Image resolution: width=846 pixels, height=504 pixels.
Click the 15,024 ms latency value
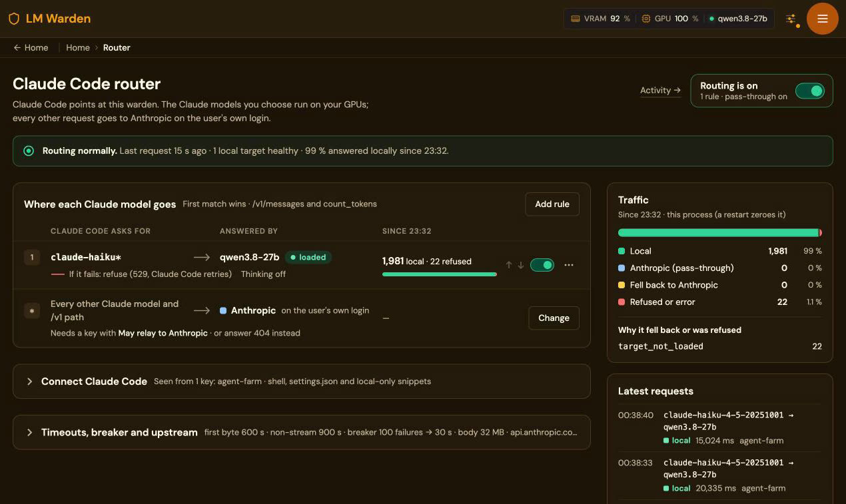click(715, 441)
